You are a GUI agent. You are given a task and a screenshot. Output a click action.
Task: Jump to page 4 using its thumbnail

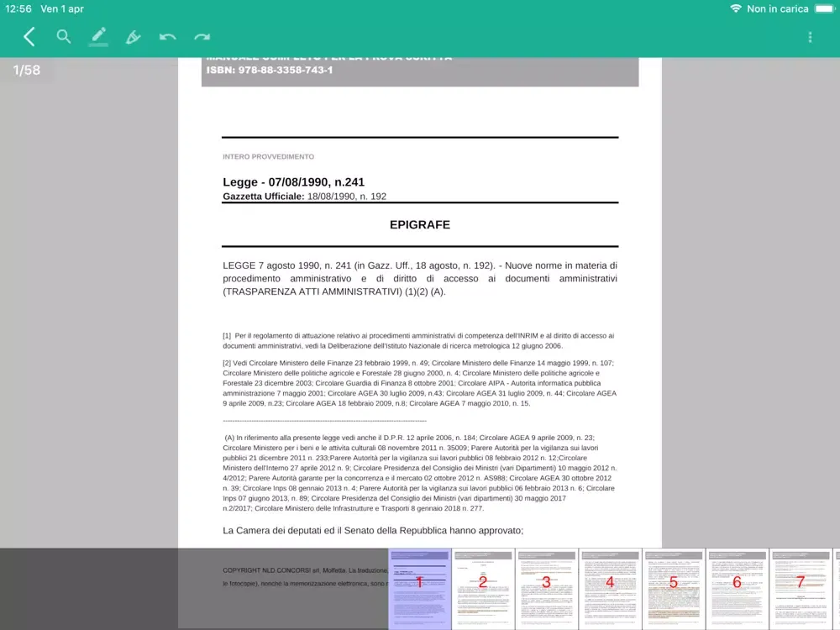point(610,586)
